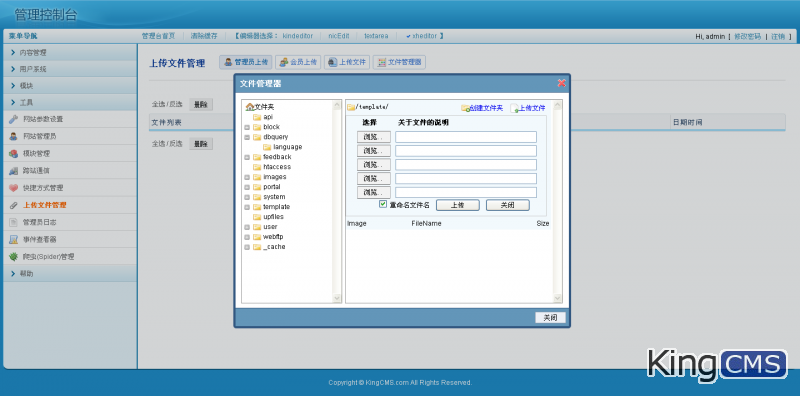
Task: Click the 注销 logout link
Action: pyautogui.click(x=778, y=37)
